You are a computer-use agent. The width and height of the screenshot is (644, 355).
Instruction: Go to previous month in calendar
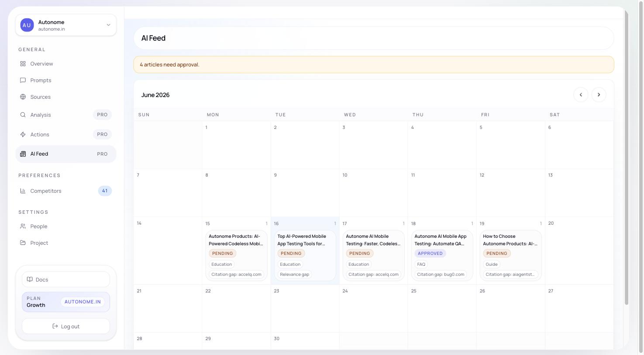point(581,95)
